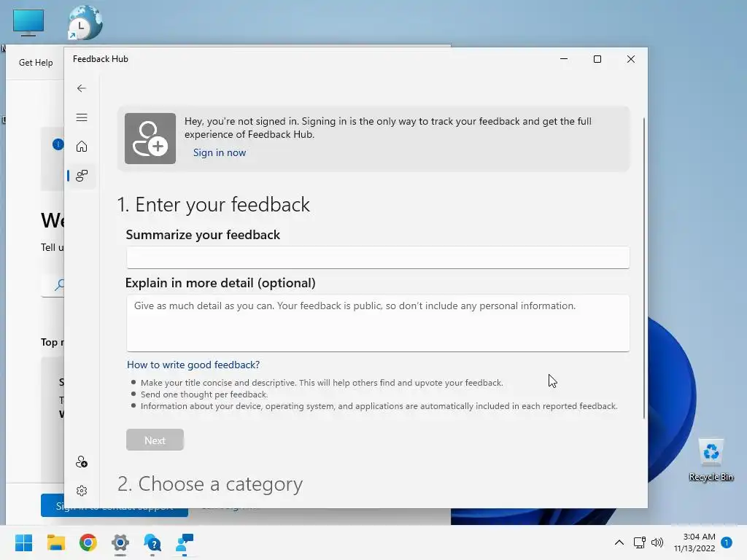Open How to write good feedback link
Screen dimensions: 747x560
pyautogui.click(x=193, y=365)
